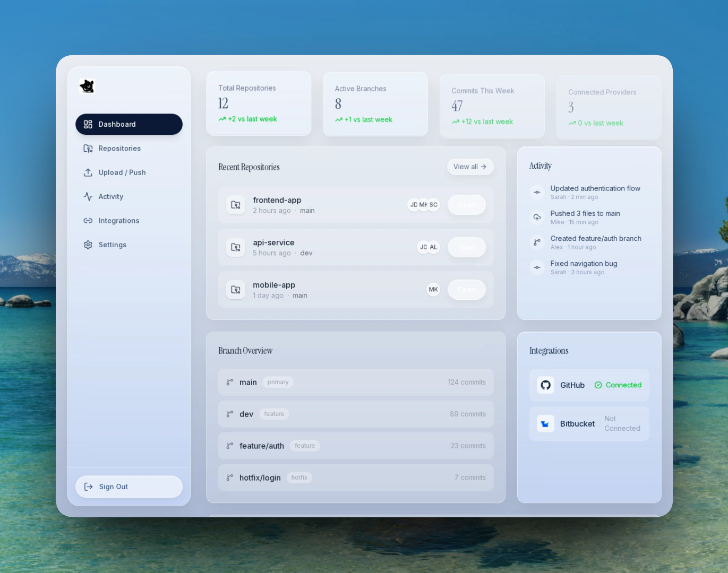Click 'Fixed navigation bug' activity entry
Image resolution: width=728 pixels, height=573 pixels.
tap(584, 264)
